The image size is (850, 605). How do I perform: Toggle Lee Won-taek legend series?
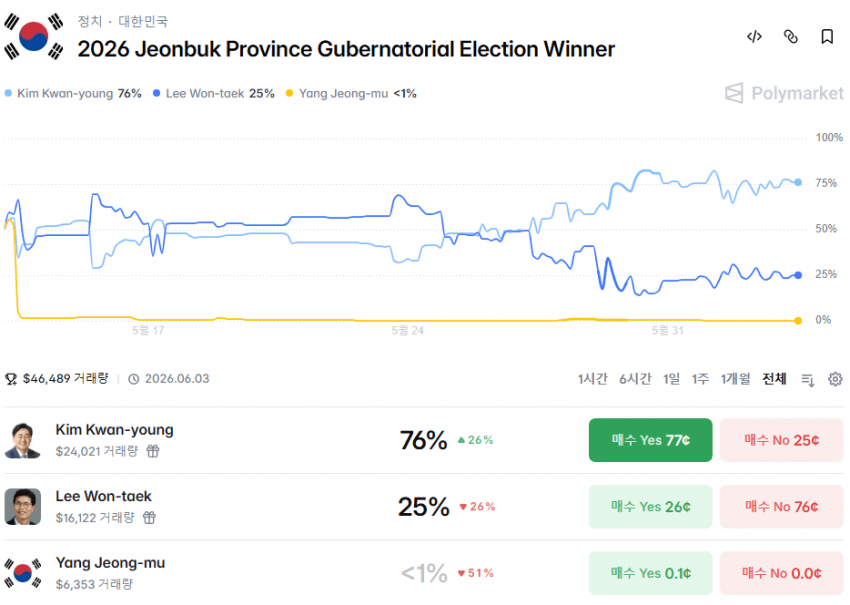pos(214,93)
